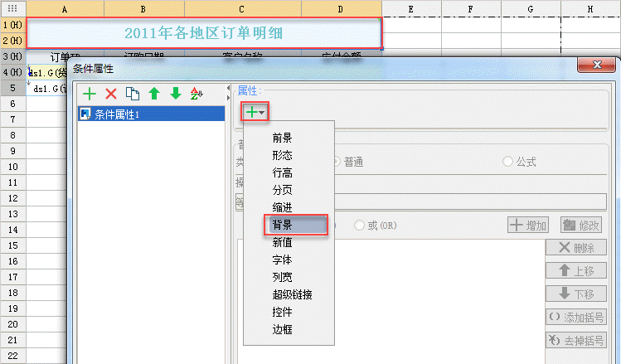
Task: Add a new condition attribute in list toolbar
Action: [90, 94]
